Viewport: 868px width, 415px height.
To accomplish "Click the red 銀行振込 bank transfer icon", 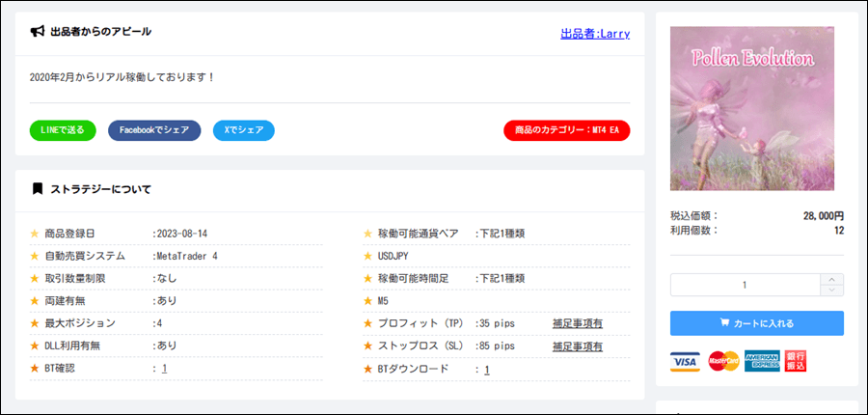I will (796, 361).
